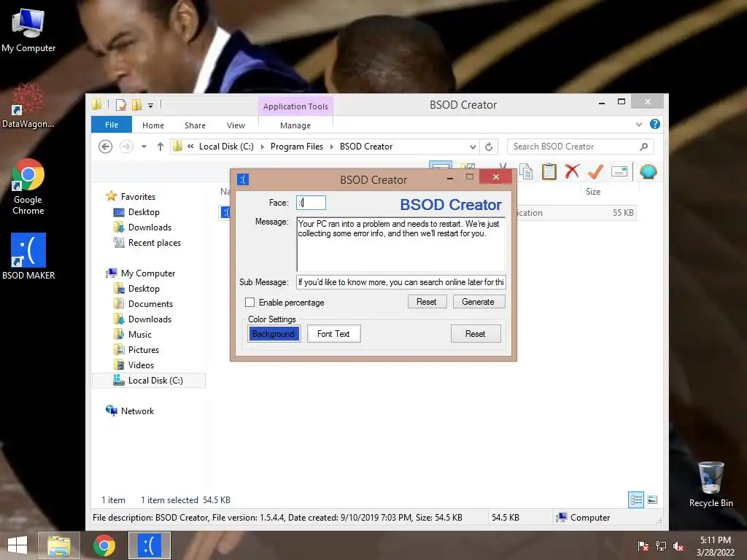The height and width of the screenshot is (560, 747).
Task: Open the Manage ribbon tab
Action: pyautogui.click(x=295, y=125)
